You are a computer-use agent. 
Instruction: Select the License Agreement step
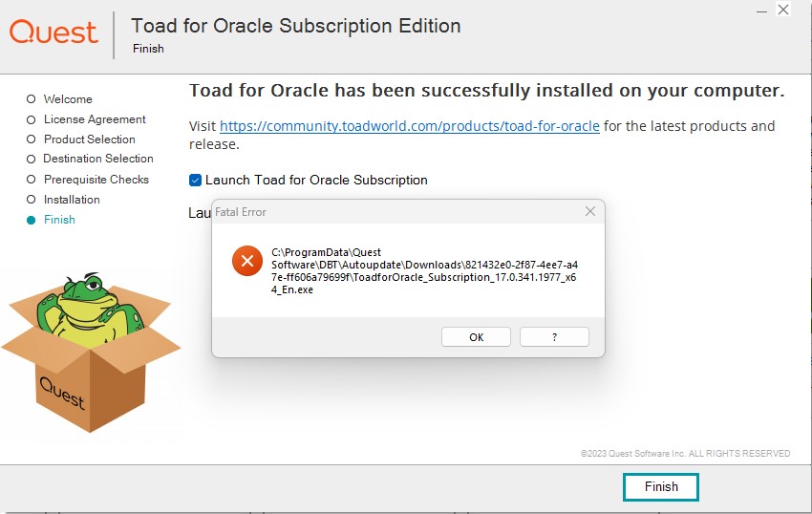pos(95,119)
